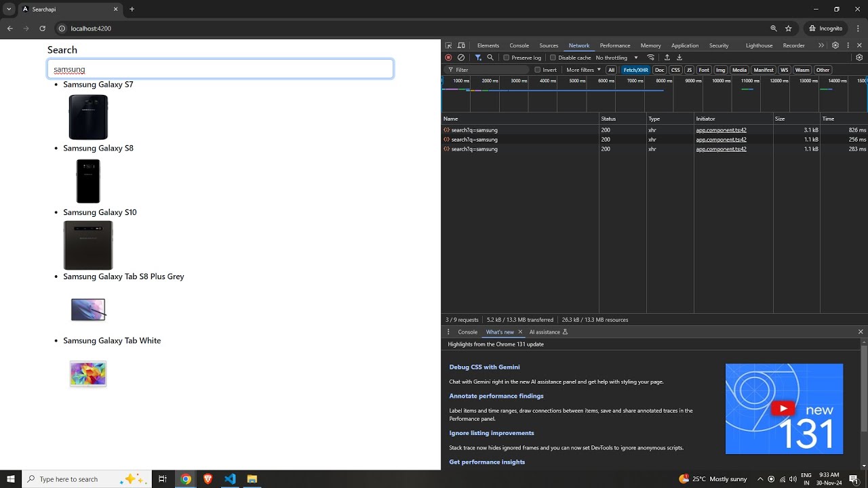Reload the localhost page

(x=43, y=28)
